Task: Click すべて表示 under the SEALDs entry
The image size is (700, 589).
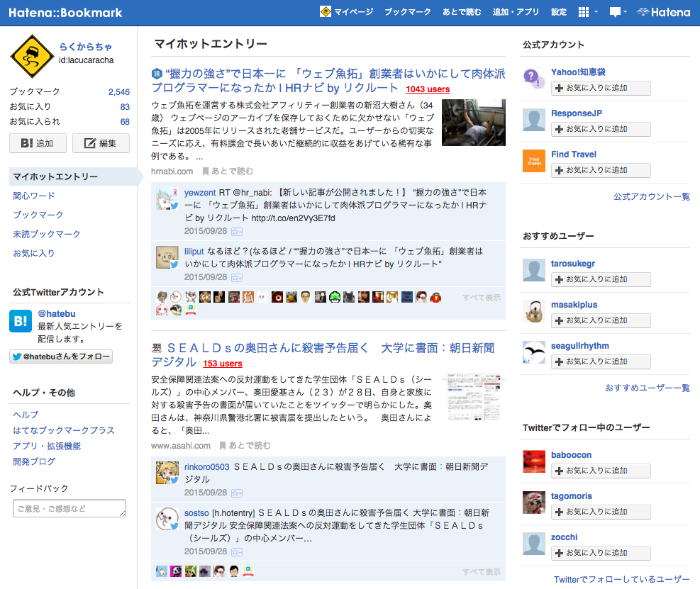Action: pyautogui.click(x=482, y=572)
